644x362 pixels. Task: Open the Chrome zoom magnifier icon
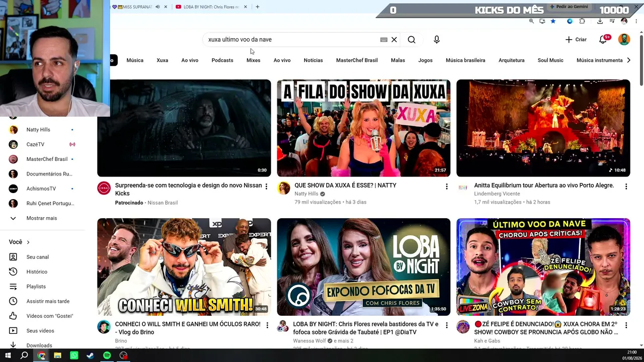pos(531,21)
